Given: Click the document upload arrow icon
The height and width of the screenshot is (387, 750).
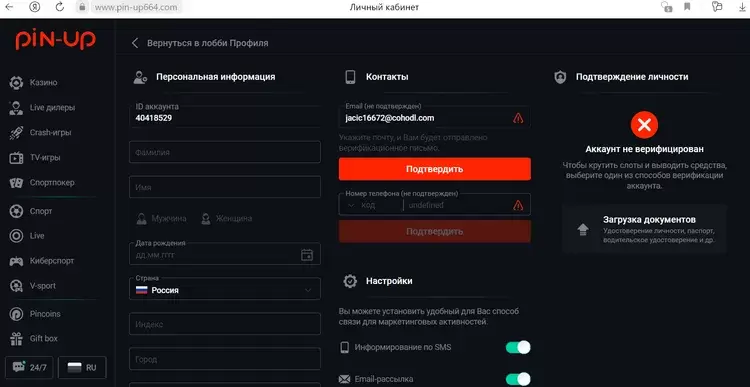Looking at the screenshot, I should click(x=583, y=230).
